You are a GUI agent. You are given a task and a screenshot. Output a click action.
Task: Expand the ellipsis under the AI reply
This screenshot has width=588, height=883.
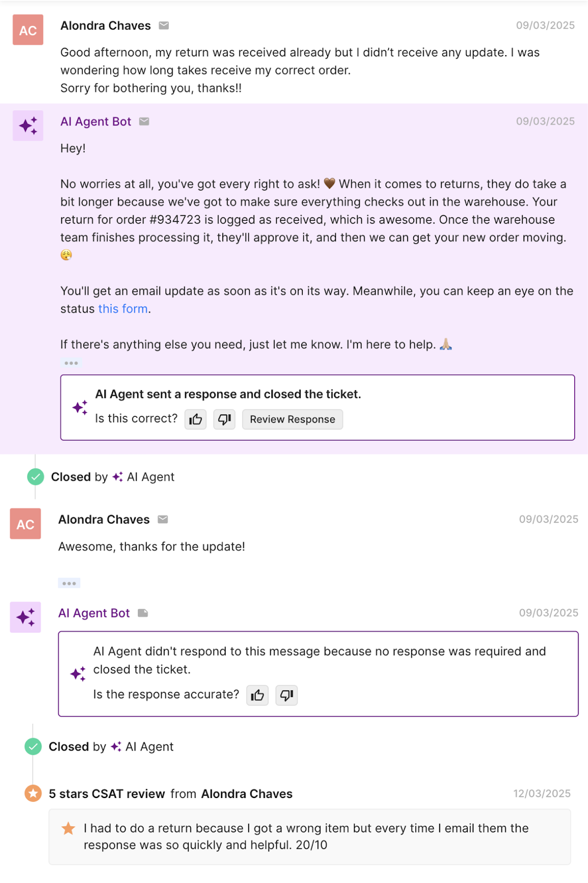(71, 363)
